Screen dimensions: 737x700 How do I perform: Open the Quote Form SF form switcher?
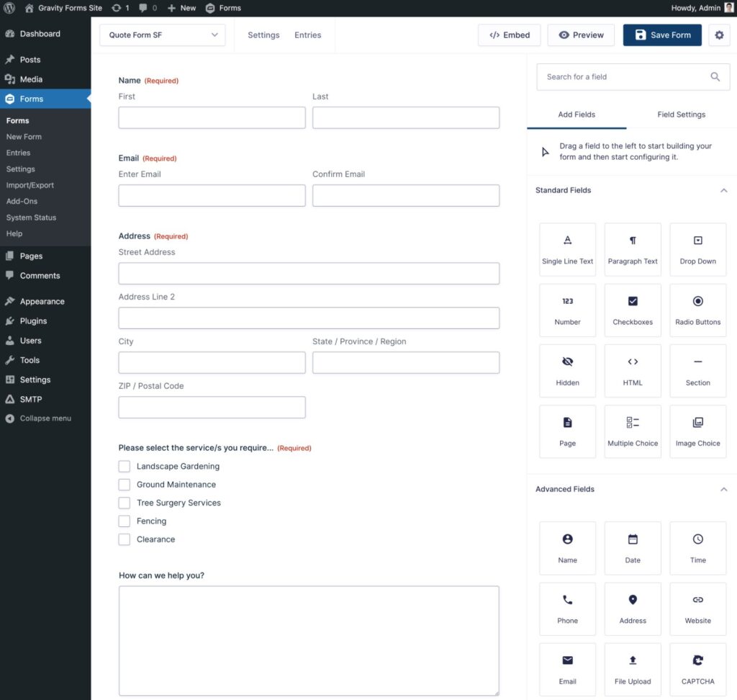[x=163, y=35]
